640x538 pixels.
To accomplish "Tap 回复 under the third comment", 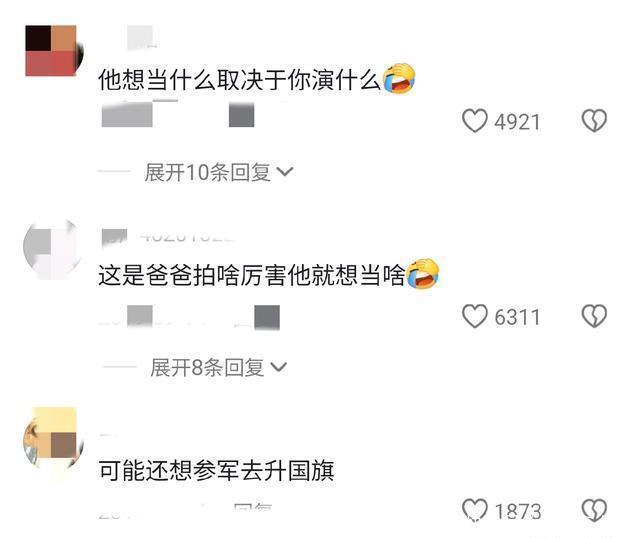I will tap(253, 509).
